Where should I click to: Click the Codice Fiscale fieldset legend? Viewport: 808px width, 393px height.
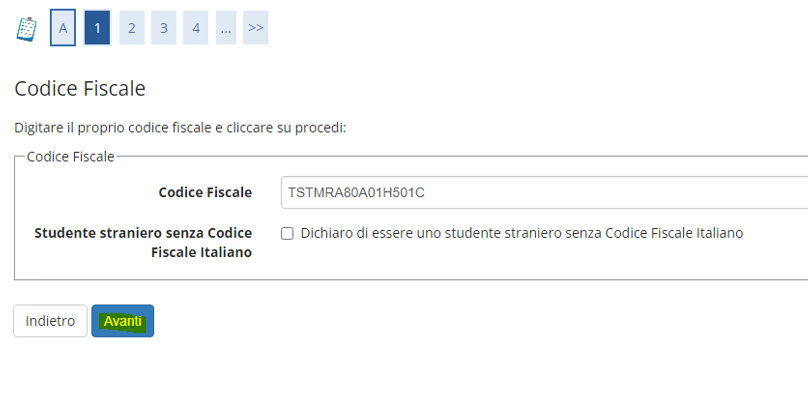click(71, 157)
